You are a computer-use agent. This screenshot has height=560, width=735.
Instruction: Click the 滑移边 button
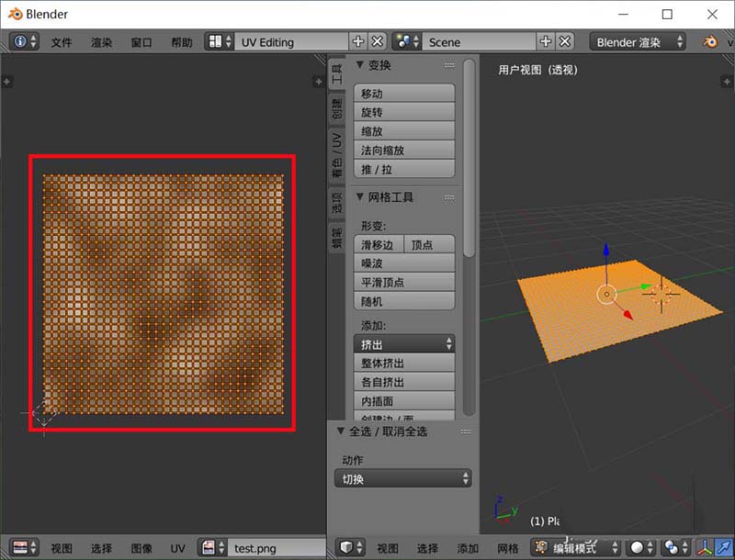click(379, 244)
